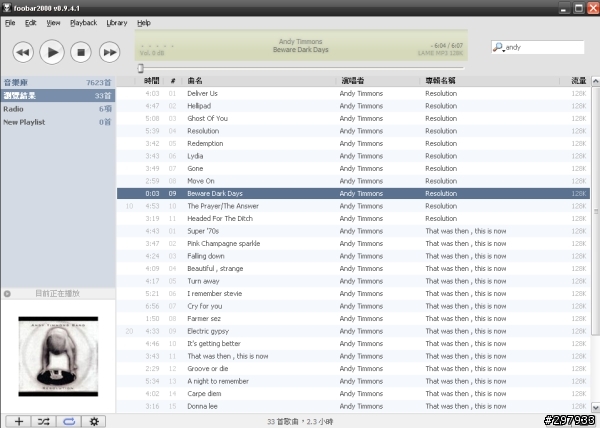Select track Gone
600x428 pixels.
[x=353, y=169]
